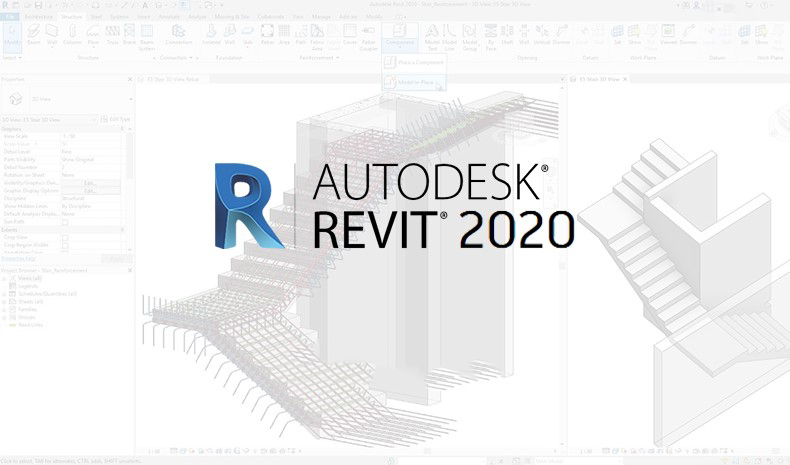Click the Truss tool icon
790x465 pixels.
tap(111, 36)
